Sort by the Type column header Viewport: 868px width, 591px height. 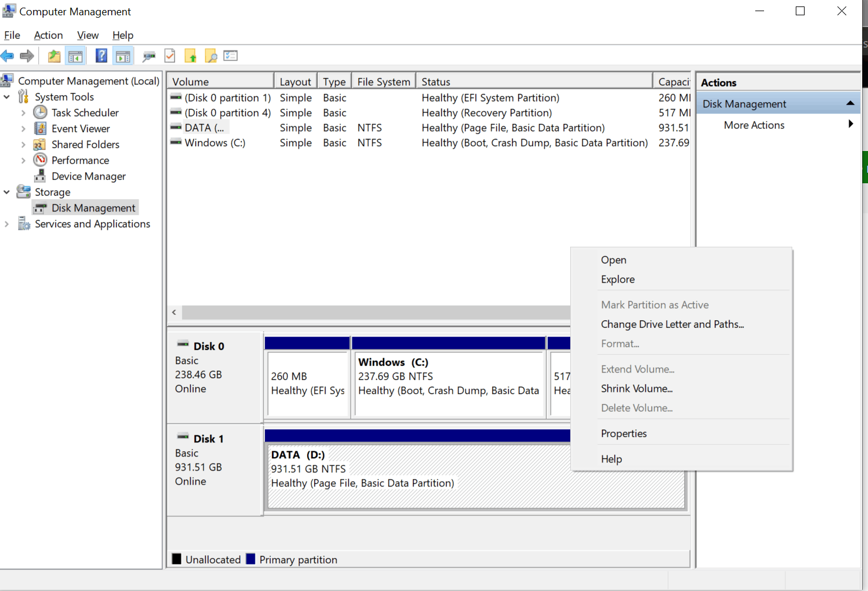[334, 81]
